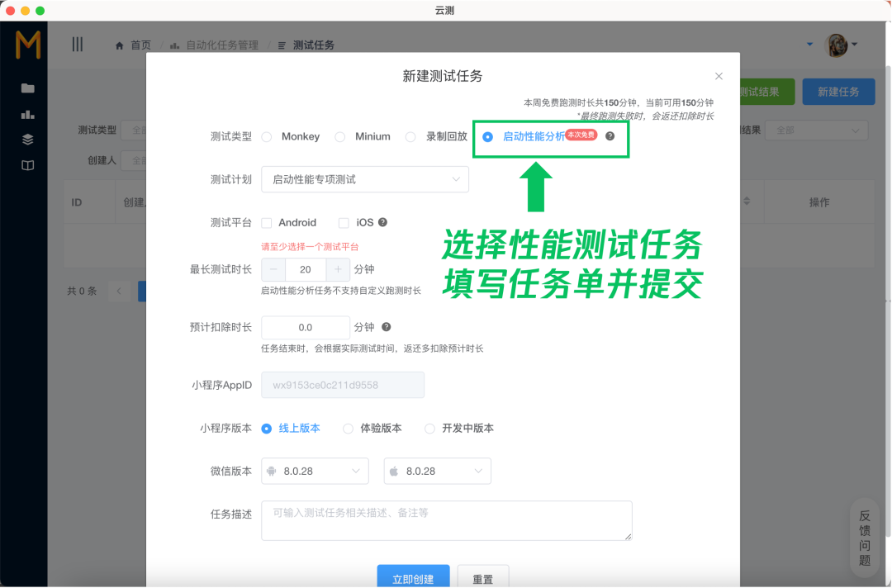
Task: Click the 本次免费 red badge
Action: coord(581,135)
